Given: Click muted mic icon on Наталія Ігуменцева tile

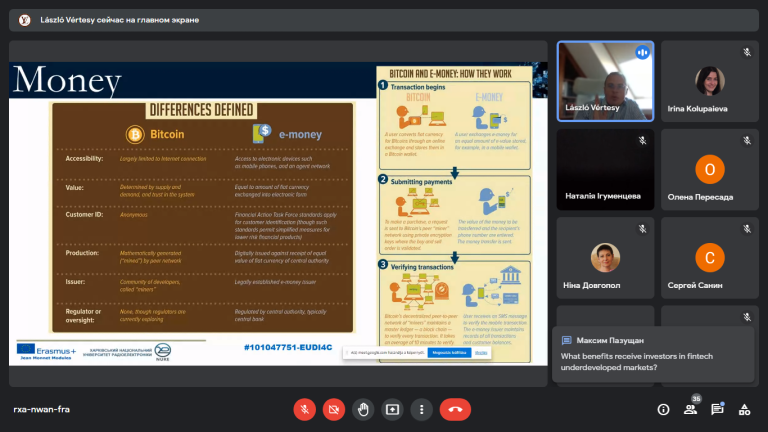Looking at the screenshot, I should pyautogui.click(x=643, y=141).
